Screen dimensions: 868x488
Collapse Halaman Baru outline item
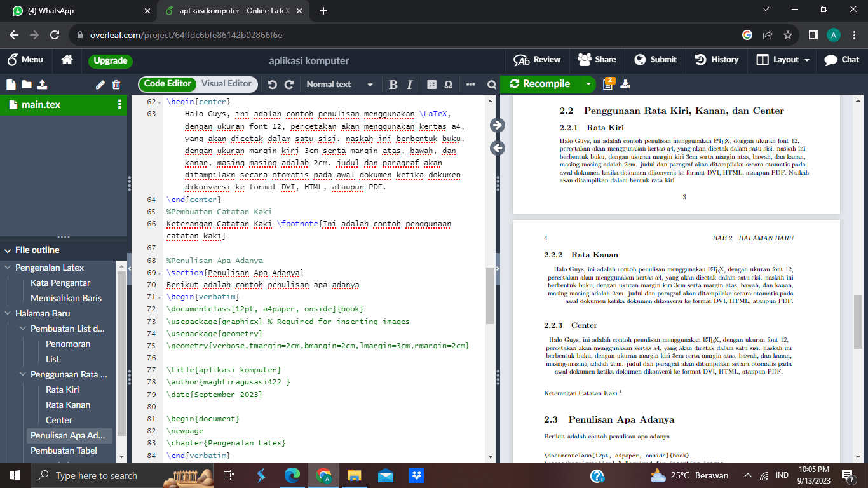coord(8,313)
